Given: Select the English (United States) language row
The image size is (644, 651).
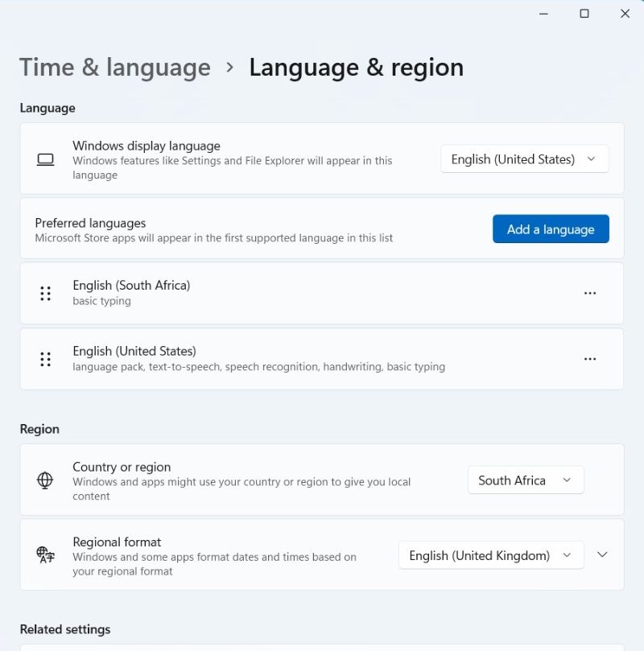Looking at the screenshot, I should (x=322, y=359).
